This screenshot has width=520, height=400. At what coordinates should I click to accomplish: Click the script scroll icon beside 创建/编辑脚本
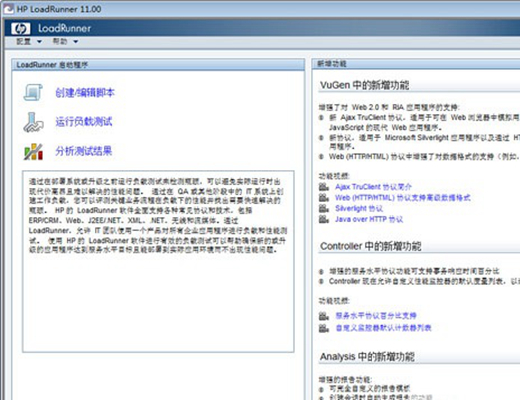[x=33, y=92]
